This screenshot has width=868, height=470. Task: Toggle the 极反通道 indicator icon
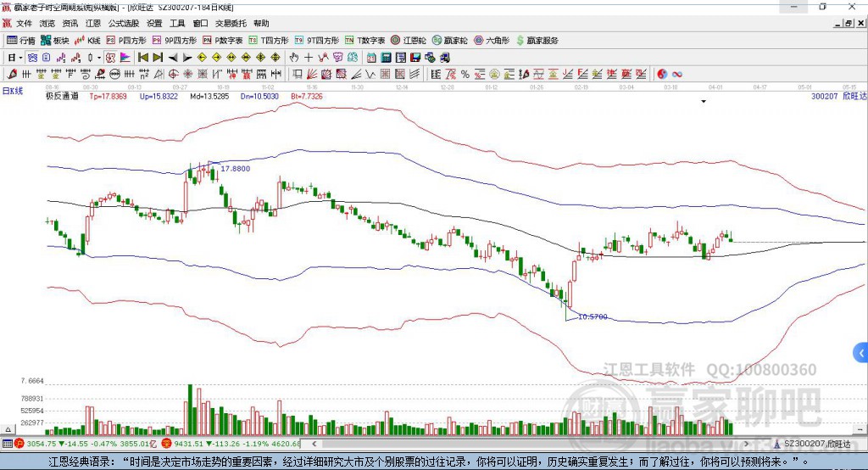click(111, 57)
